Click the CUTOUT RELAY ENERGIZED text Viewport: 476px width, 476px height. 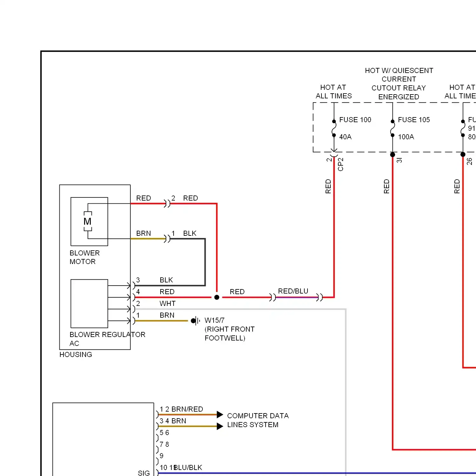pyautogui.click(x=399, y=92)
